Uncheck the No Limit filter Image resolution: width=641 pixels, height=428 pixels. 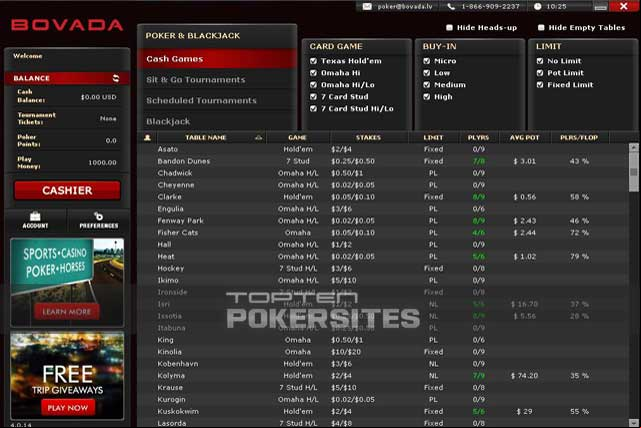pyautogui.click(x=540, y=61)
